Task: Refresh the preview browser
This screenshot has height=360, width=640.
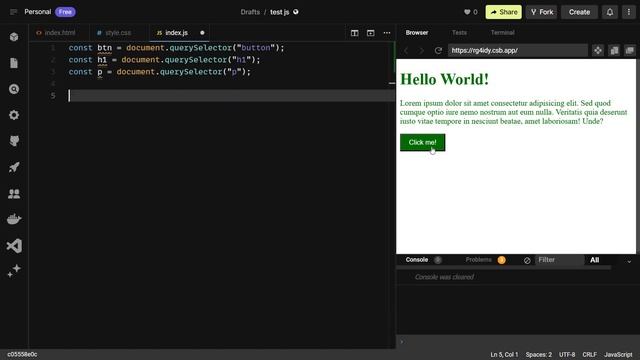Action: (x=438, y=51)
